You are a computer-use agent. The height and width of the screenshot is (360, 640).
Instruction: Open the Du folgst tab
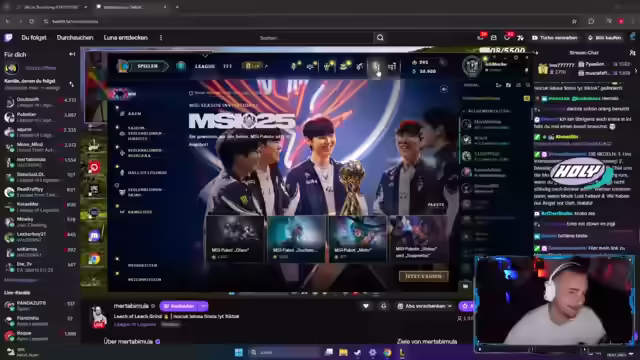[34, 38]
